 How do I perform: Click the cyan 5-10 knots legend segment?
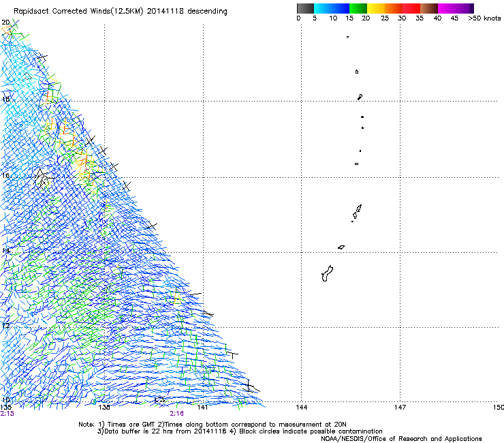[323, 8]
